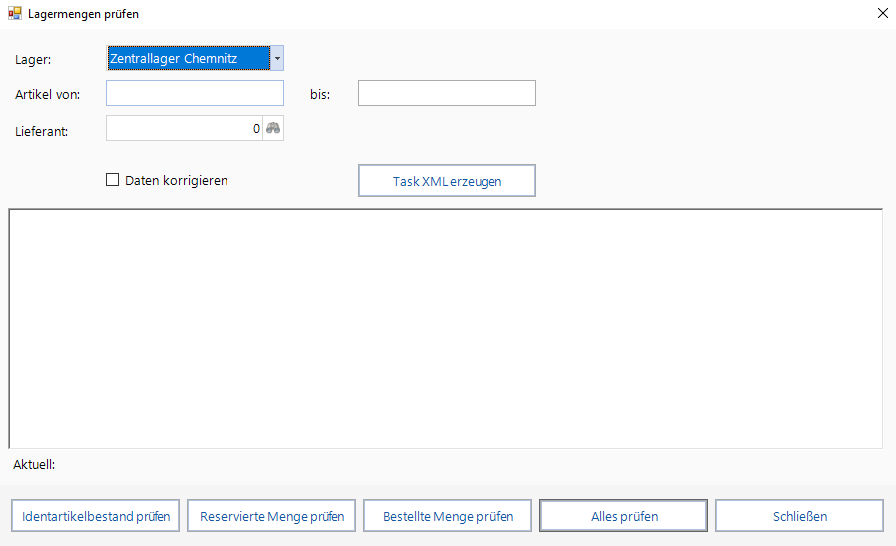Close the Lagermengen prüfen window
896x546 pixels.
point(878,14)
